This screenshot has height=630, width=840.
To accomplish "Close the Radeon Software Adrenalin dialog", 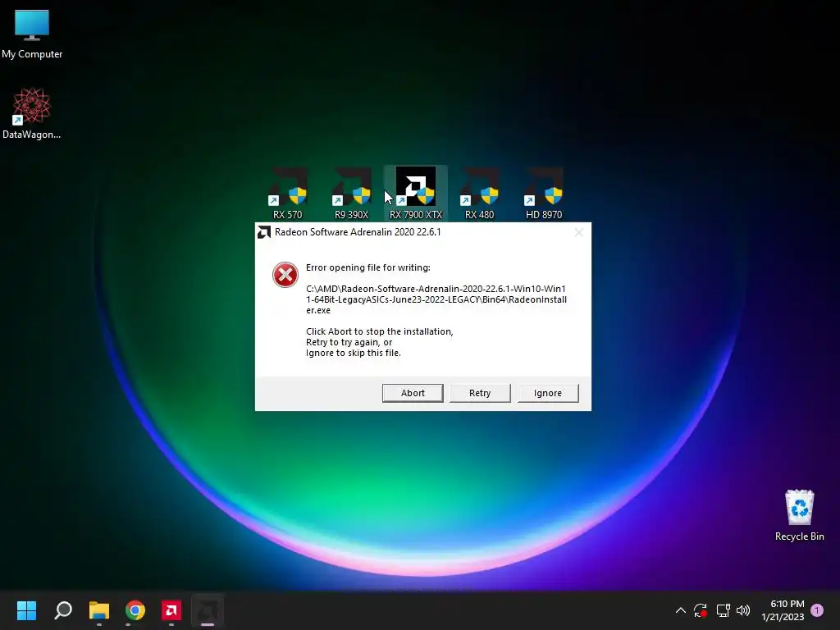I will point(578,232).
